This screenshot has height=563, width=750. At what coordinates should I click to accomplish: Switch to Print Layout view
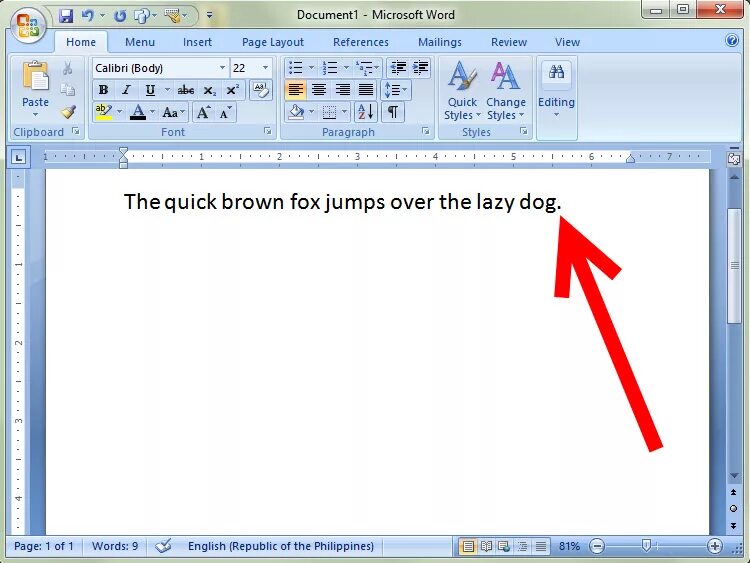click(468, 546)
